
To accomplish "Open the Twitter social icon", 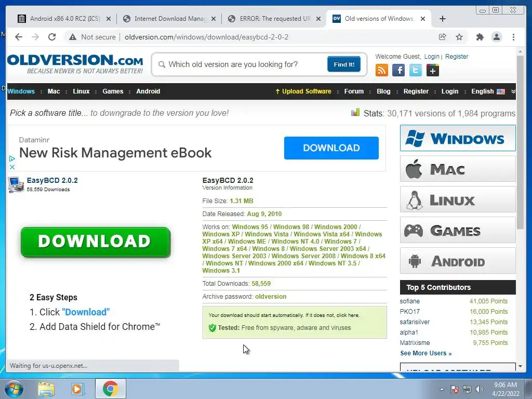I will click(415, 70).
